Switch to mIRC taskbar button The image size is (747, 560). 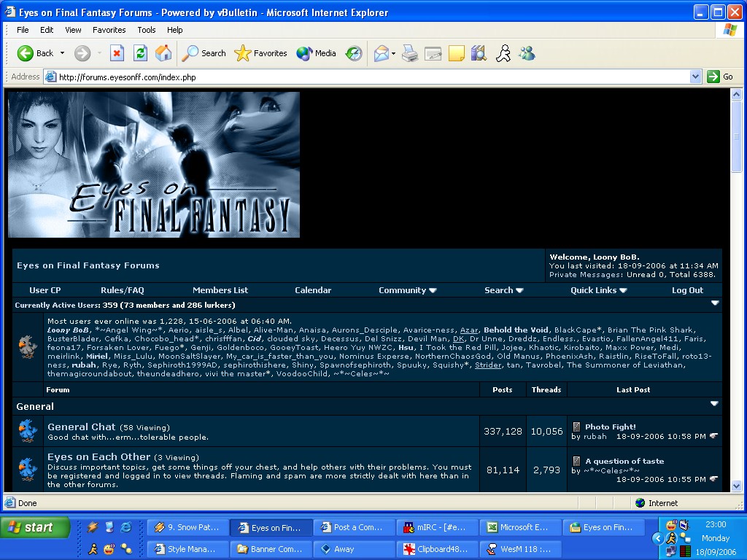click(x=438, y=528)
